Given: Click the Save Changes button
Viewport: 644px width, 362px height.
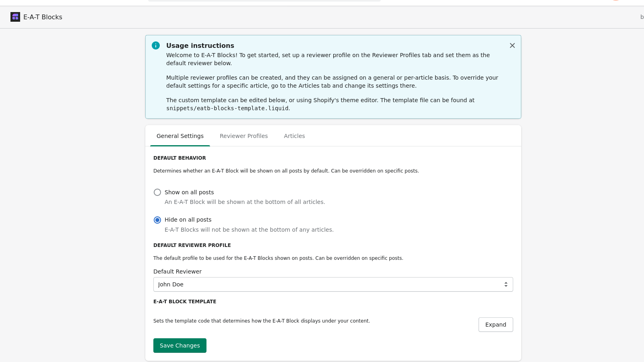Looking at the screenshot, I should click(180, 346).
